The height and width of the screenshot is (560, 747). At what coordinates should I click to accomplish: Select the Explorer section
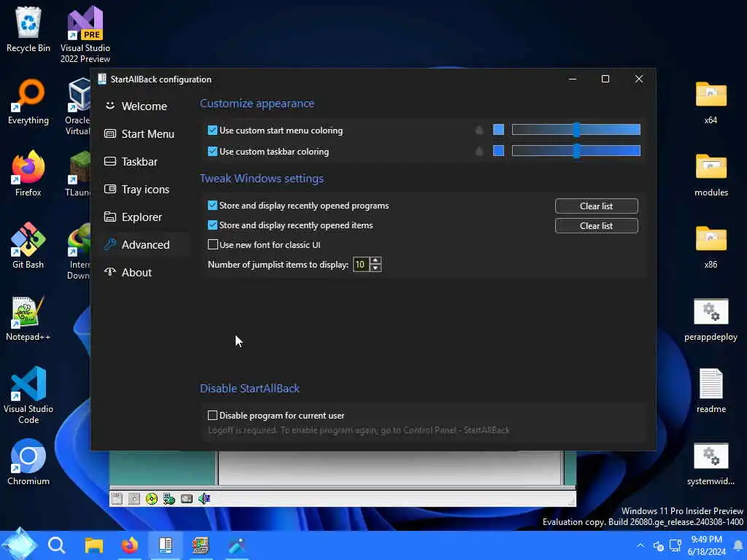[145, 217]
